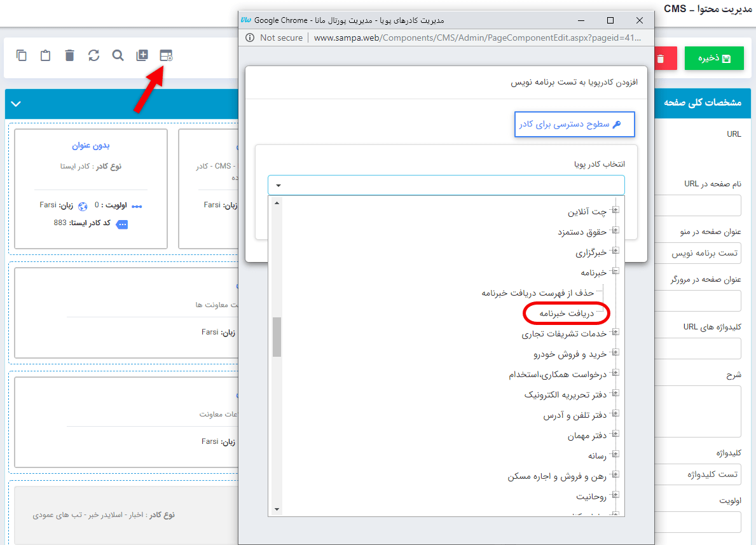Click the add-component icon indicated by the red arrow

click(165, 55)
